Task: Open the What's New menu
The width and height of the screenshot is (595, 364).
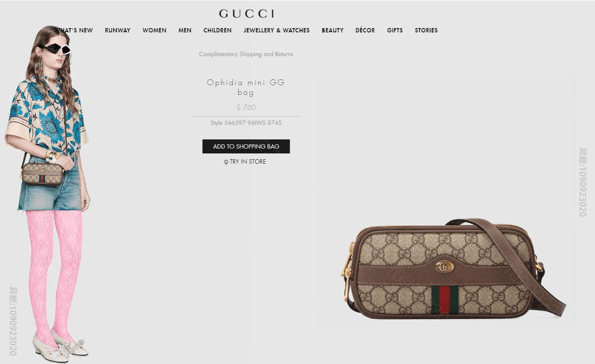Action: [x=76, y=30]
